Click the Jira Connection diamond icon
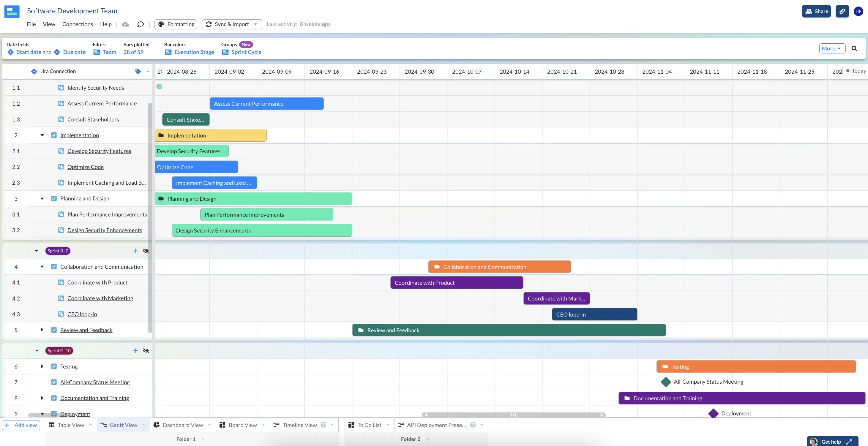 tap(34, 72)
